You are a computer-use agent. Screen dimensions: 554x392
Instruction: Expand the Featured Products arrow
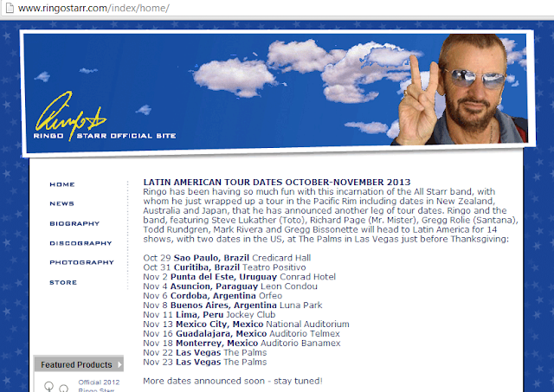119,364
